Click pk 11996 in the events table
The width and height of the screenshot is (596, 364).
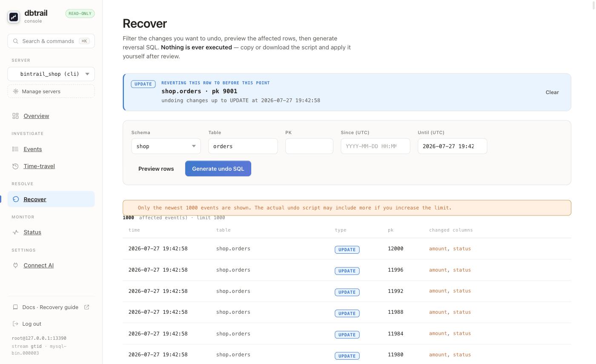395,270
